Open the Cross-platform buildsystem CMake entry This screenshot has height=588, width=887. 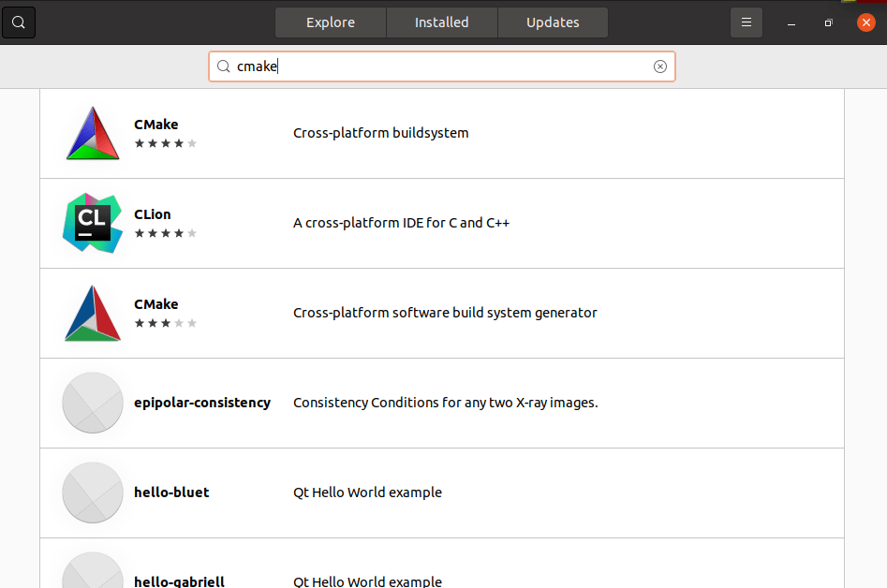[442, 134]
